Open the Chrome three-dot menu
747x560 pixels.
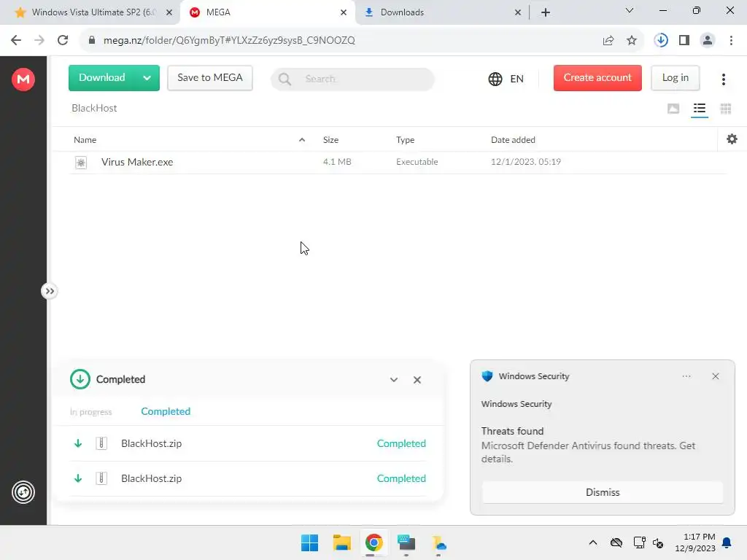(731, 40)
